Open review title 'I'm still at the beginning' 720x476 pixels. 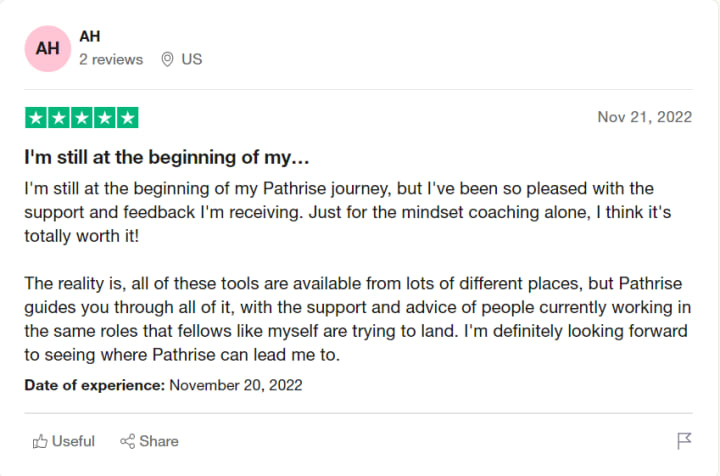pyautogui.click(x=167, y=157)
